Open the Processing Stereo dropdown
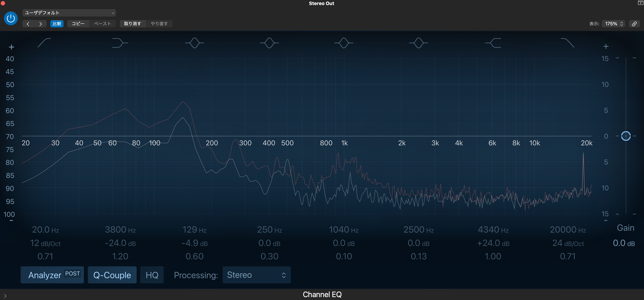 coord(257,275)
